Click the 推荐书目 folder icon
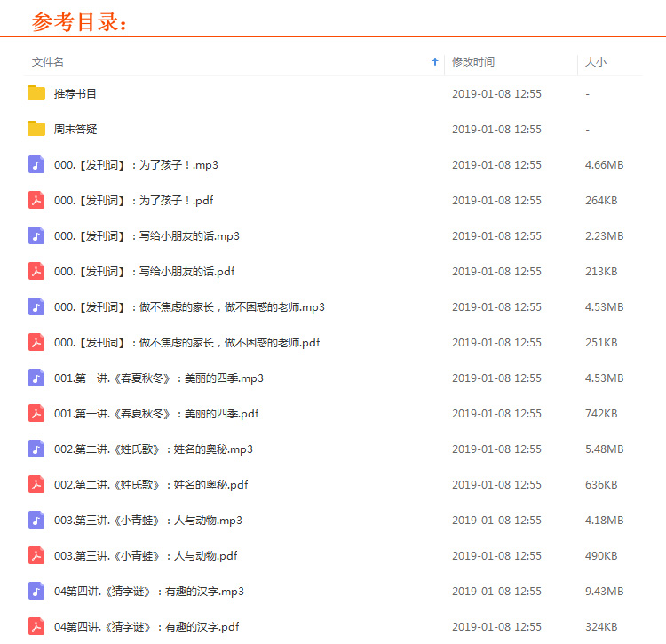The height and width of the screenshot is (644, 666). (36, 93)
